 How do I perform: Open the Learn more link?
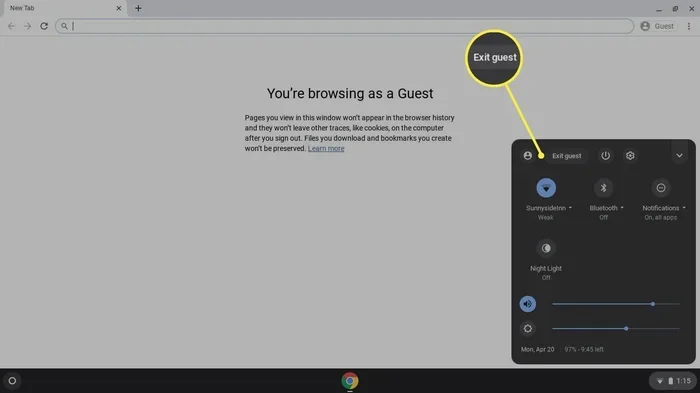coord(326,149)
